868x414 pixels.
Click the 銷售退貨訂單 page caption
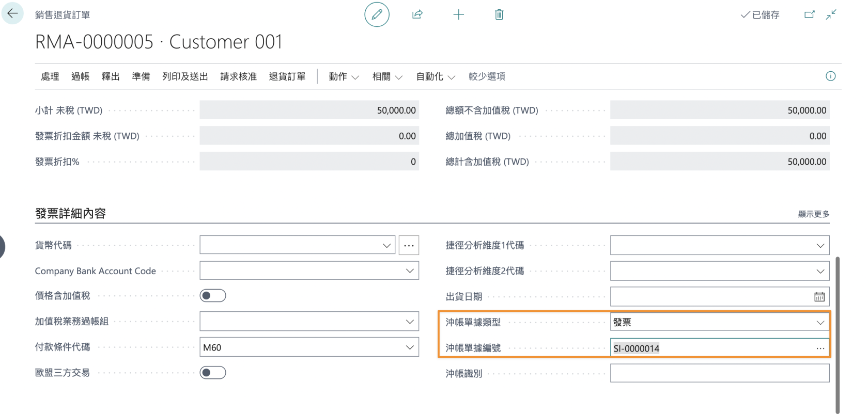pyautogui.click(x=63, y=15)
